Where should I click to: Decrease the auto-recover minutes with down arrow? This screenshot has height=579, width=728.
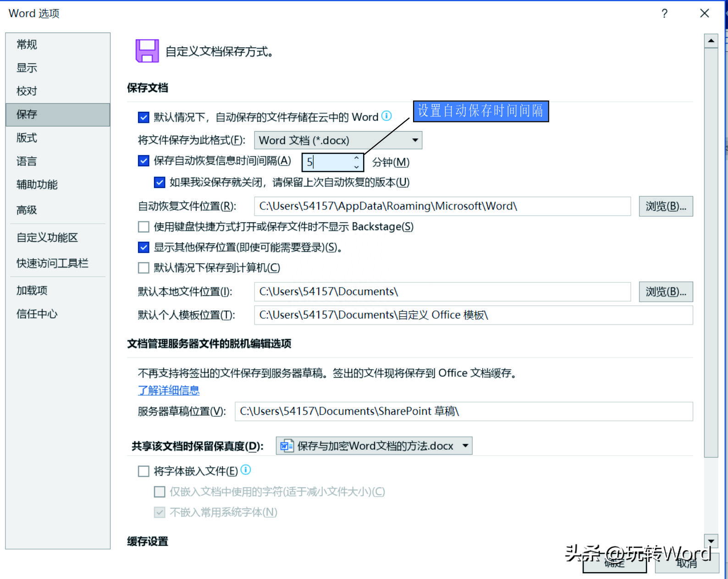click(356, 166)
